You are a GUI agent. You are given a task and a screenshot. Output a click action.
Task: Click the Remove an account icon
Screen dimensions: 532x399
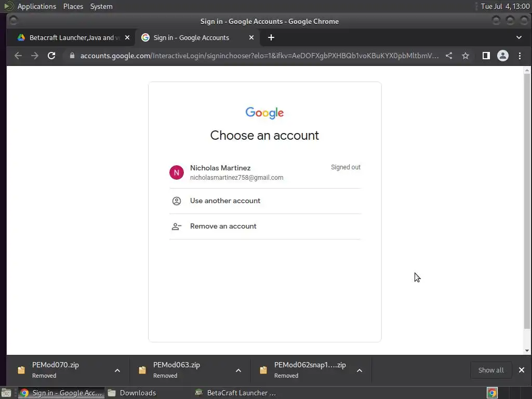click(x=177, y=227)
